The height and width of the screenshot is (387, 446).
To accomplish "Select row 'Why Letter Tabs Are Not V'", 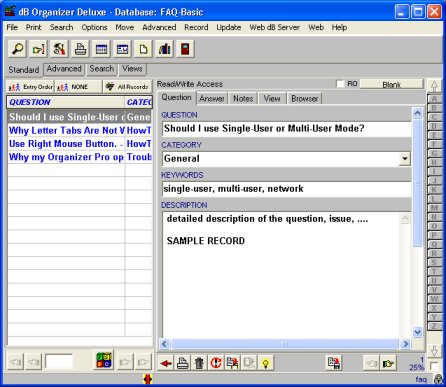I will 79,130.
